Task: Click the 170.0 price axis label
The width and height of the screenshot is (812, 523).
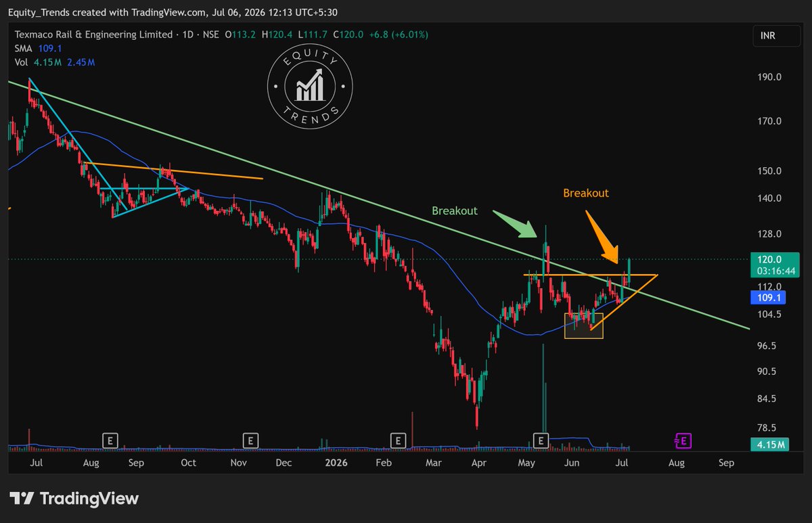Action: click(770, 122)
